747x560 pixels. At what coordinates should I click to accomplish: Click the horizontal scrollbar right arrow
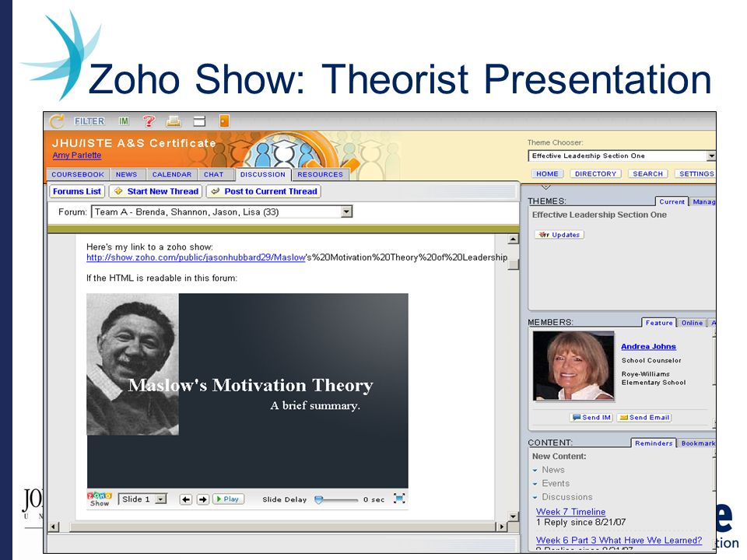coord(500,527)
